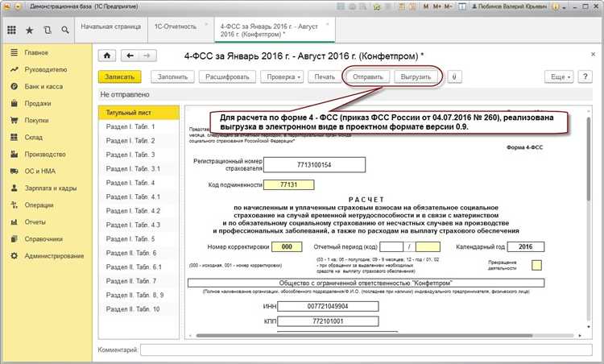Click the Favorites star icon
The width and height of the screenshot is (604, 364).
pyautogui.click(x=30, y=30)
